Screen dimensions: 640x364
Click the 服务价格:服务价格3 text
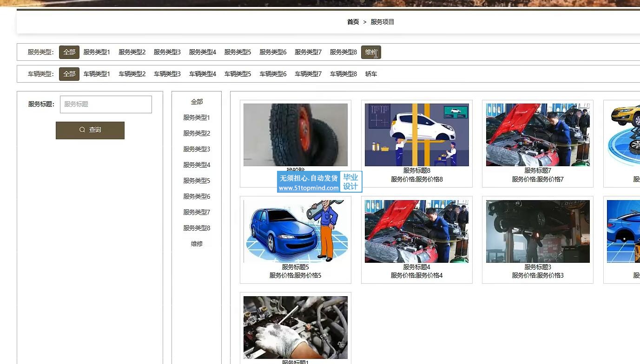pos(538,275)
